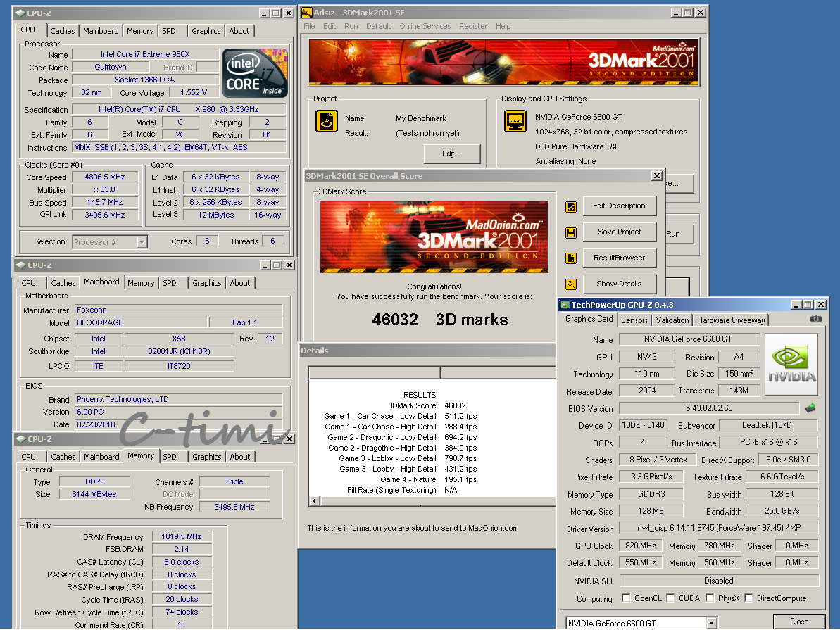Open the Run menu in 3DMark
The width and height of the screenshot is (840, 630).
351,26
